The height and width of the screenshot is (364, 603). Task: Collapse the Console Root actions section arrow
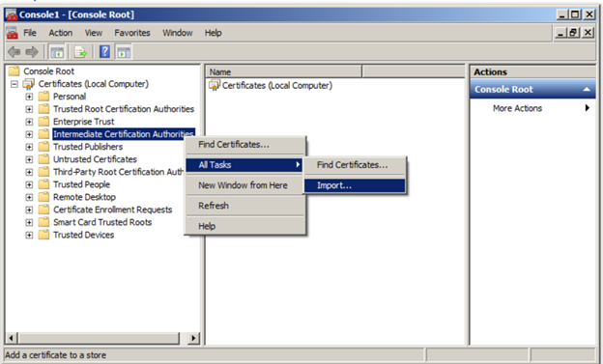587,89
